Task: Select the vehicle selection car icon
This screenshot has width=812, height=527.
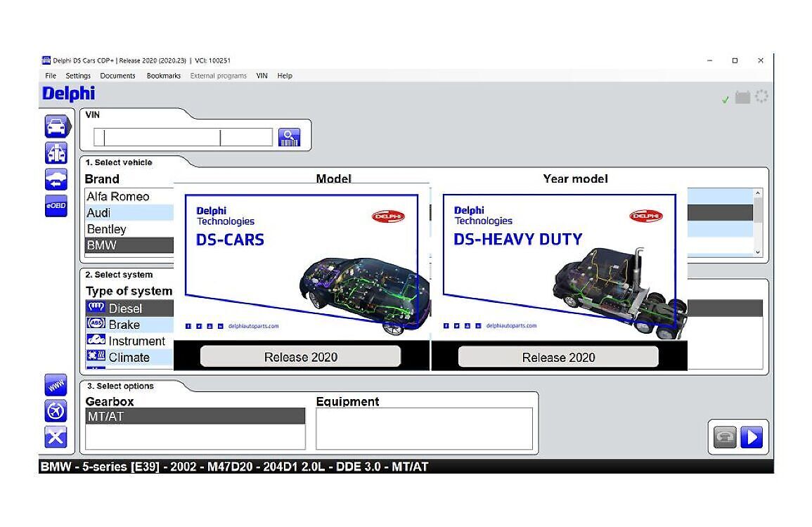Action: coord(56,126)
